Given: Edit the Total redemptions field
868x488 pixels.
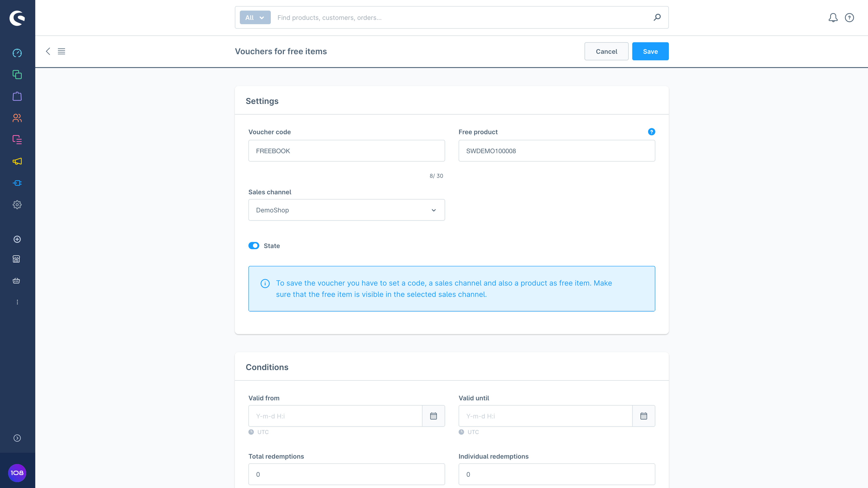Looking at the screenshot, I should click(x=346, y=474).
